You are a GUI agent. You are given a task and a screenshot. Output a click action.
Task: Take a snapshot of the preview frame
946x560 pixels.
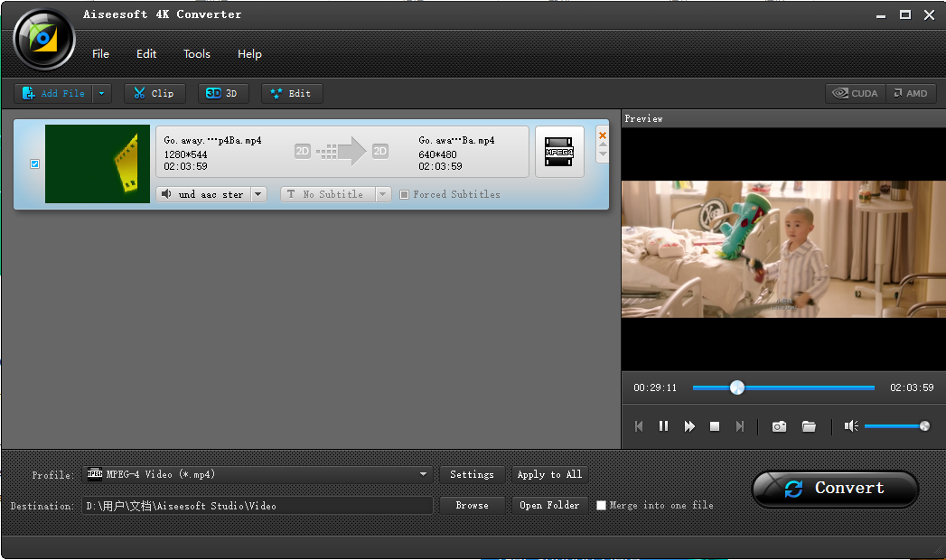[x=778, y=425]
